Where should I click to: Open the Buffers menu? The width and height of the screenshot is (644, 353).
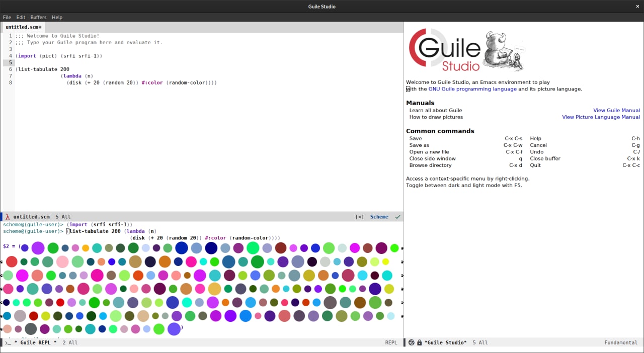pos(38,17)
